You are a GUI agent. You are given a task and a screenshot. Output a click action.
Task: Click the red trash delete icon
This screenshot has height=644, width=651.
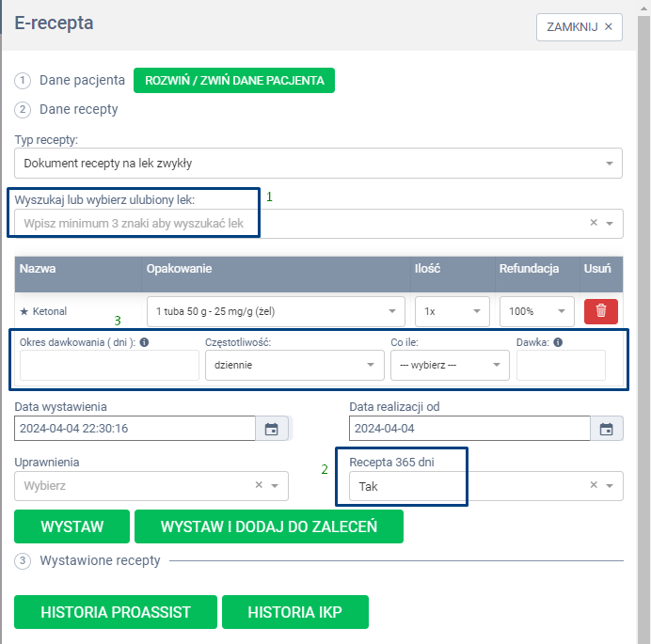[601, 311]
